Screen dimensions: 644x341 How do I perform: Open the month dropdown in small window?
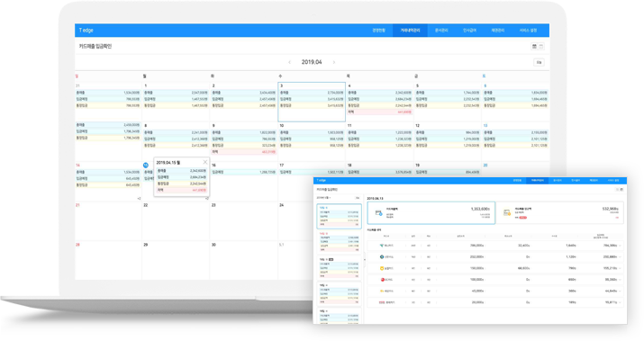[324, 198]
